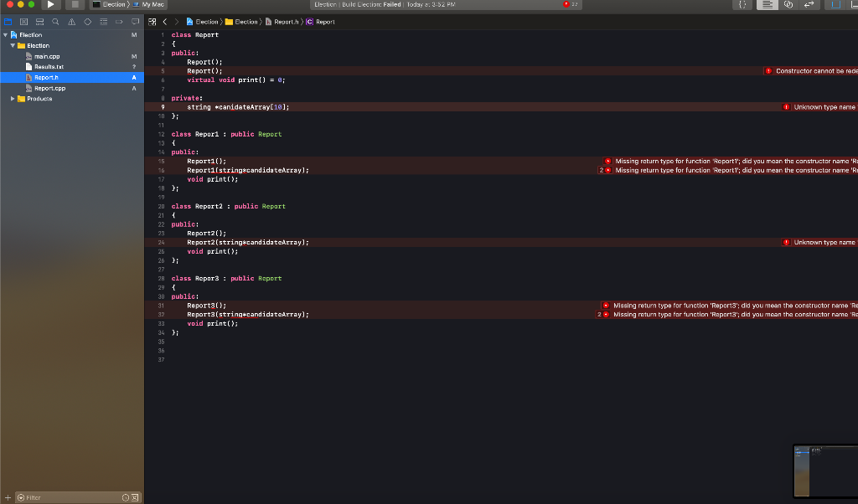Toggle the Navigator panel visibility
The height and width of the screenshot is (504, 858).
pos(835,4)
